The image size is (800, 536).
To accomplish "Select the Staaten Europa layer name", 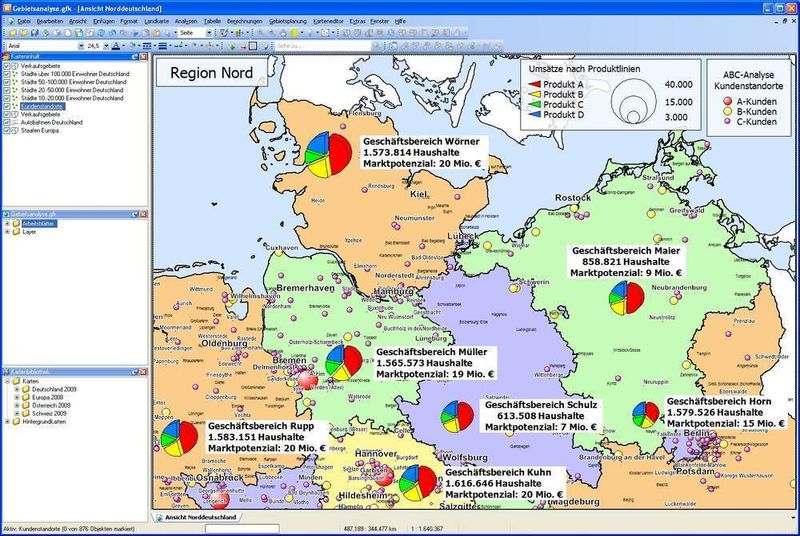I will coord(39,131).
